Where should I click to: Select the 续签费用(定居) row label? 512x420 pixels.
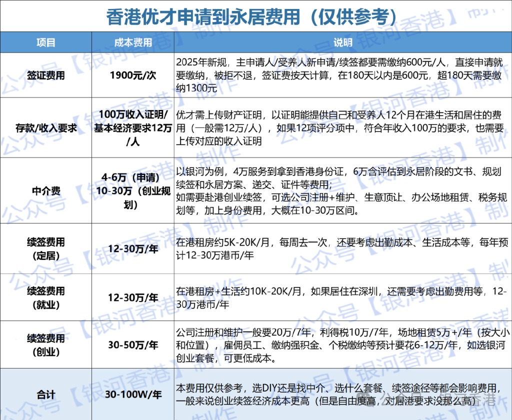click(46, 248)
